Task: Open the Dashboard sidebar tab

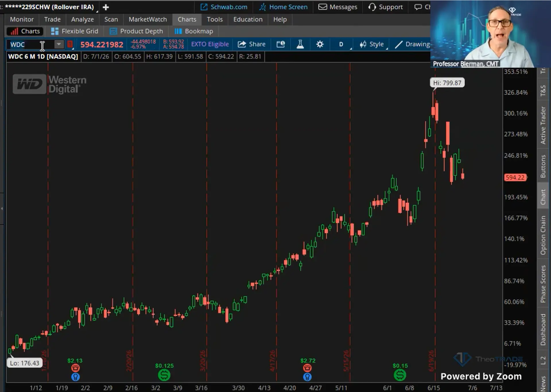Action: [x=543, y=329]
